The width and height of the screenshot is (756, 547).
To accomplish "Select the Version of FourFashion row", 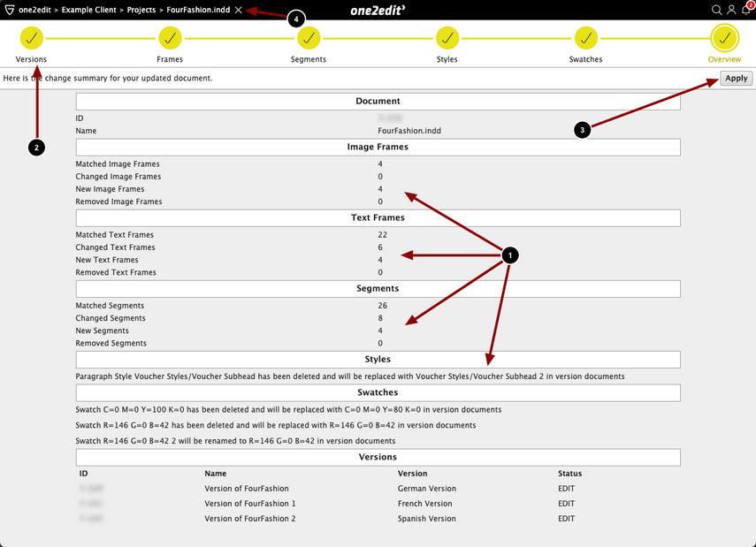I will (378, 489).
